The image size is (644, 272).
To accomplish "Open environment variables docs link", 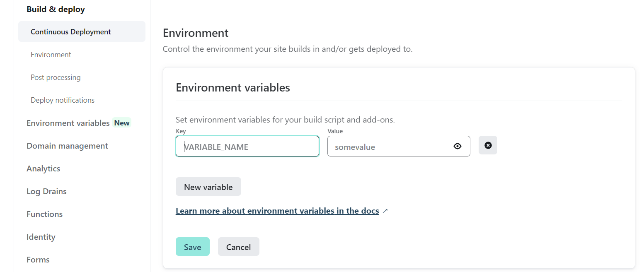I will click(x=277, y=211).
